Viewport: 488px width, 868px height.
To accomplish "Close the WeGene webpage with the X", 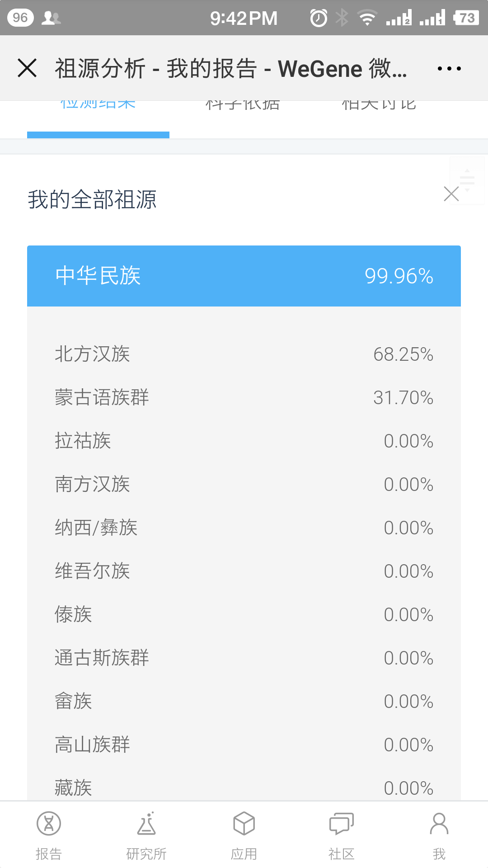I will 27,68.
